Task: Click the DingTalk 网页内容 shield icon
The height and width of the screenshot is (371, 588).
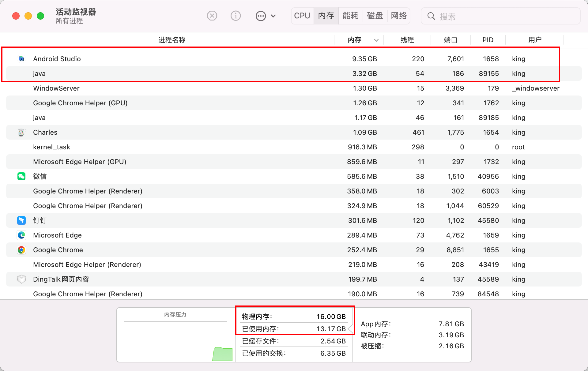Action: [x=21, y=279]
